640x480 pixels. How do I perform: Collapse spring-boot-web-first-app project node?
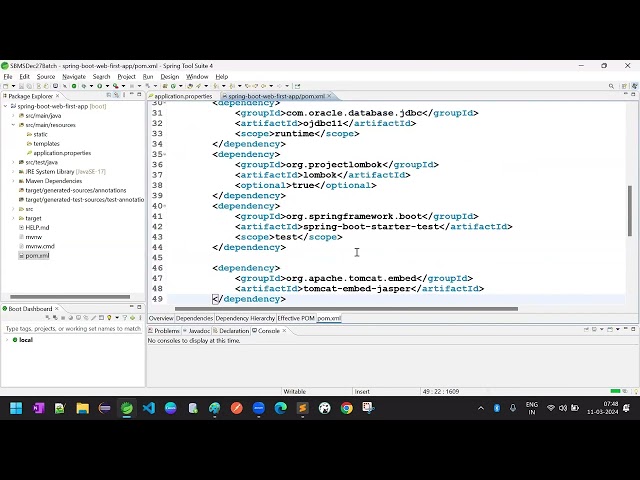click(x=6, y=106)
